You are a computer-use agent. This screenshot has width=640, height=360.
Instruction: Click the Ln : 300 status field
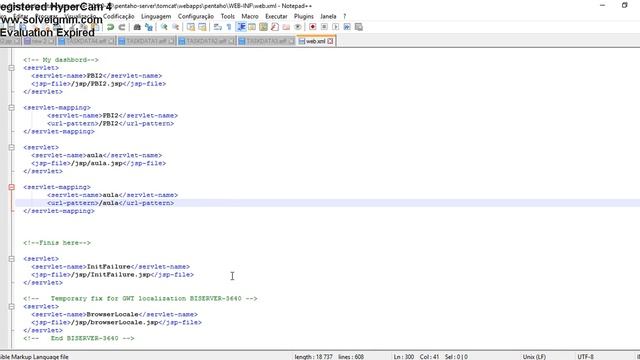pos(404,357)
